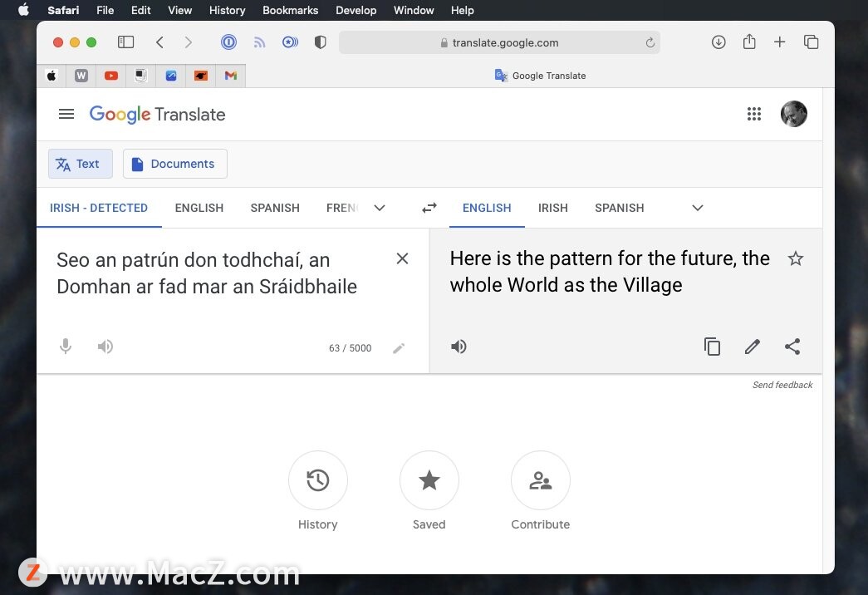868x595 pixels.
Task: Open the pinned YouTube tab
Action: pyautogui.click(x=111, y=76)
